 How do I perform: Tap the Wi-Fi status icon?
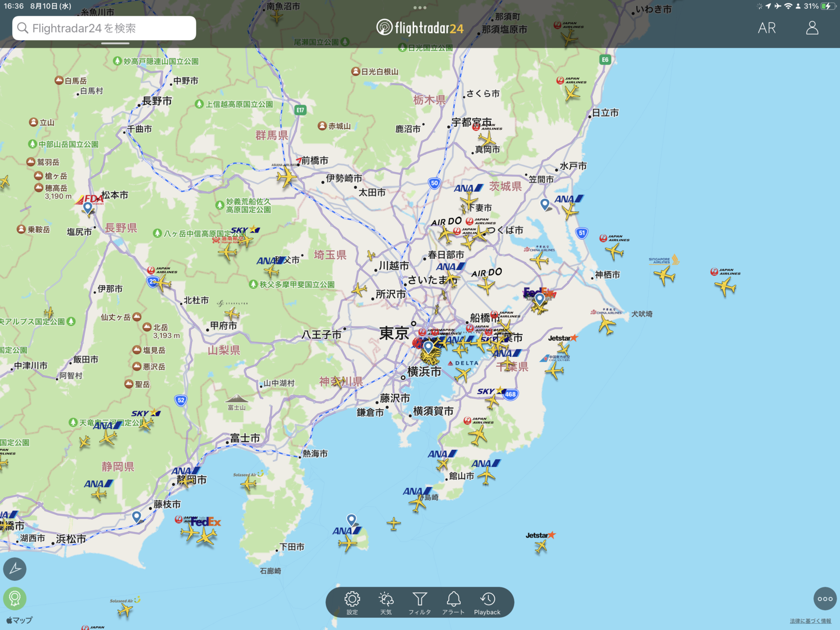(x=788, y=6)
